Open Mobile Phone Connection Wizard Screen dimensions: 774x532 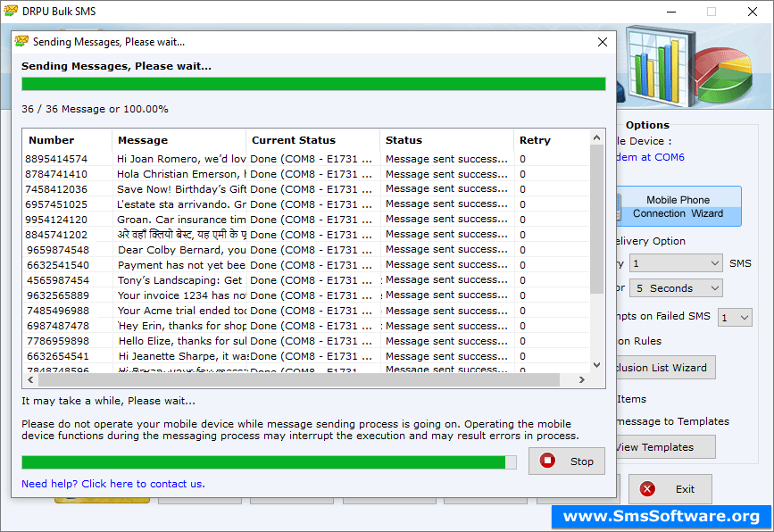tap(678, 206)
